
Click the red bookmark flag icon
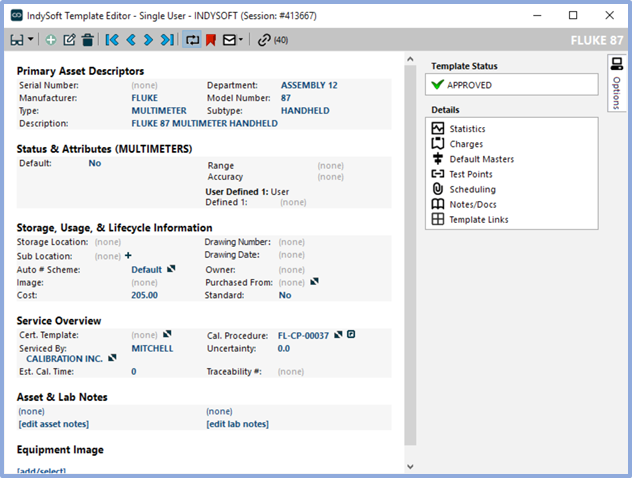click(x=211, y=40)
